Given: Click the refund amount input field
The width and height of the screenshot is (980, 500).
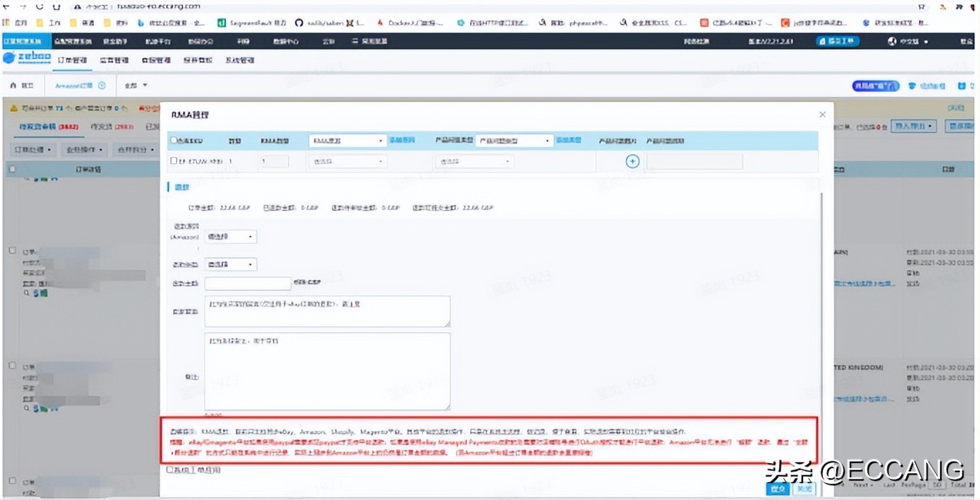Looking at the screenshot, I should 248,283.
